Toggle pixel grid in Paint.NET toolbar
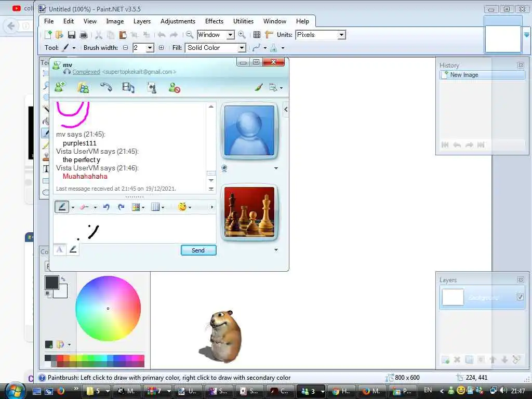Image resolution: width=532 pixels, height=399 pixels. point(257,35)
